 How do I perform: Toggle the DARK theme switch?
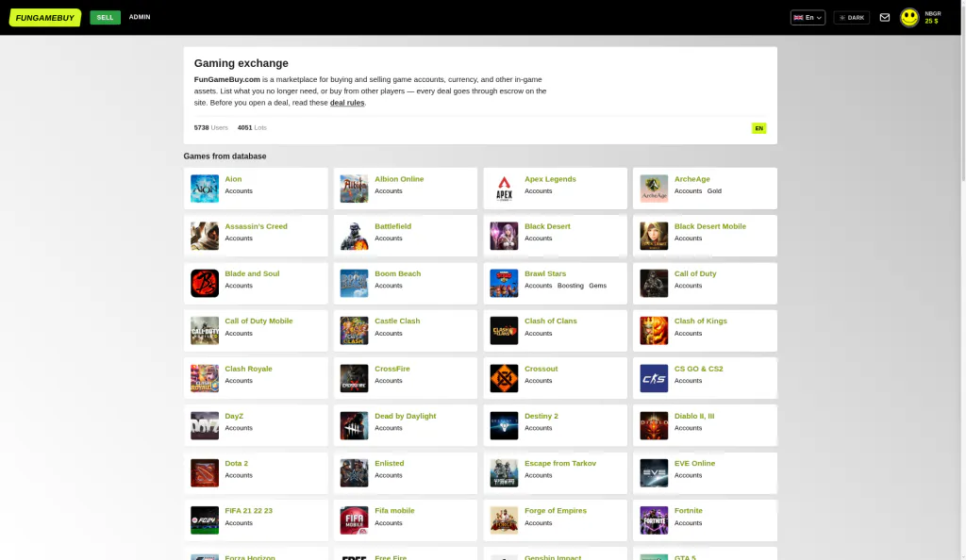[x=852, y=17]
